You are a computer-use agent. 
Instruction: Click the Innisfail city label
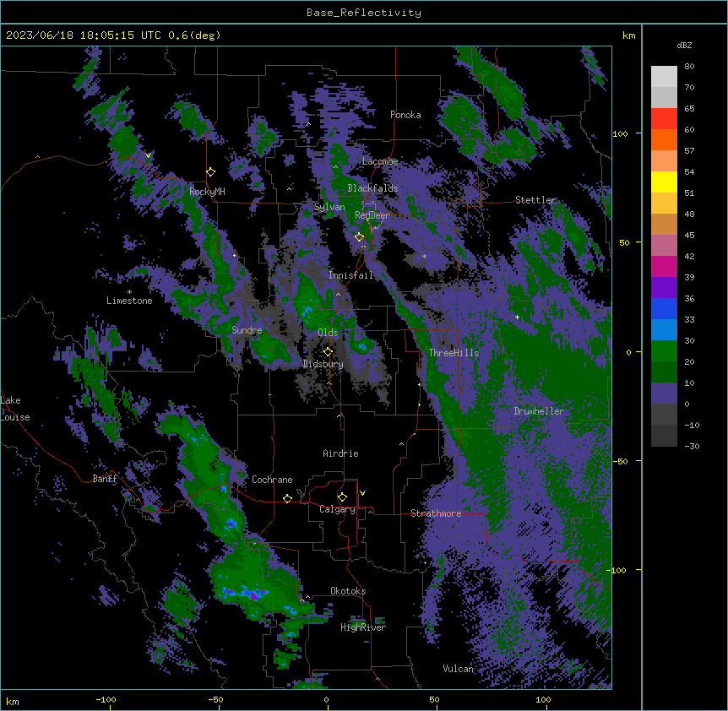pos(350,275)
